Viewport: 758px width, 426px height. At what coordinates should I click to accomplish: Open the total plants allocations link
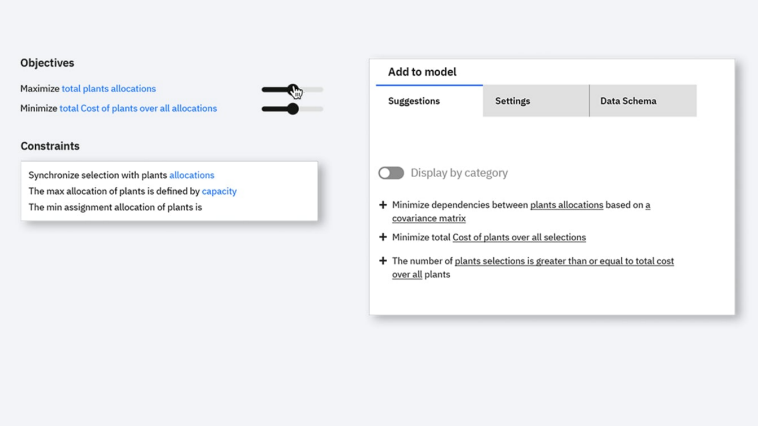tap(109, 88)
